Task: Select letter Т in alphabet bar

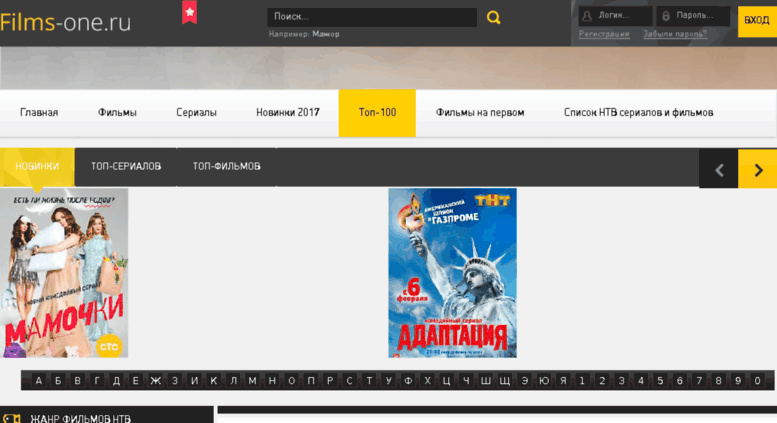Action: tap(369, 380)
